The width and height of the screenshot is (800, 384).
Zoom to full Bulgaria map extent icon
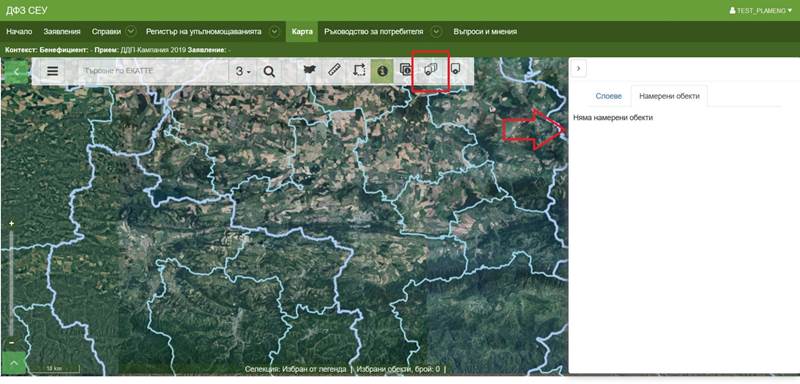(309, 71)
